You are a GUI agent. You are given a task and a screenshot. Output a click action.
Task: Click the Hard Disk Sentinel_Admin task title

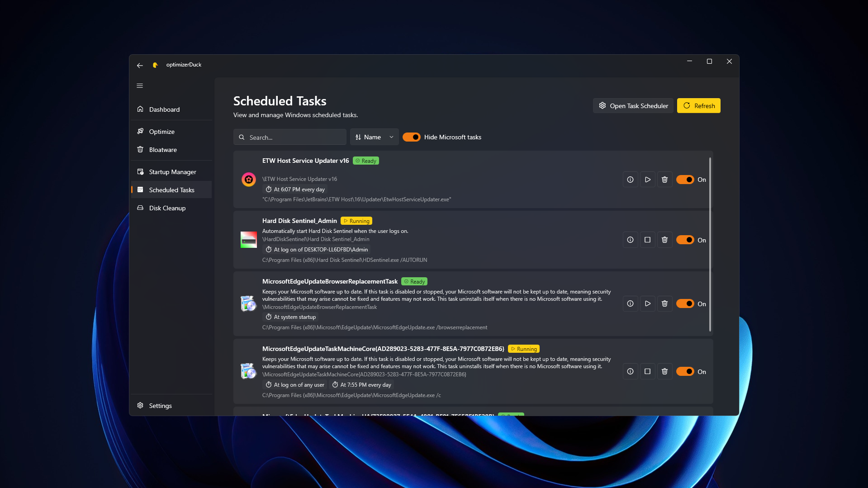299,221
